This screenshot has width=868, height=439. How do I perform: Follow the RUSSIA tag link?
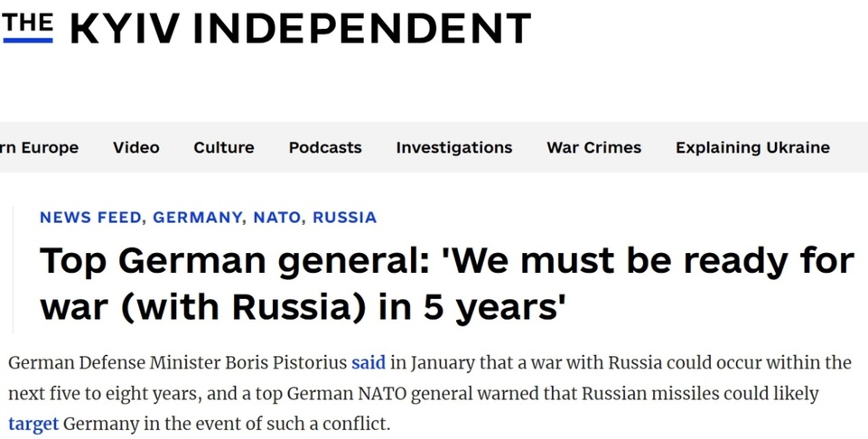point(344,218)
